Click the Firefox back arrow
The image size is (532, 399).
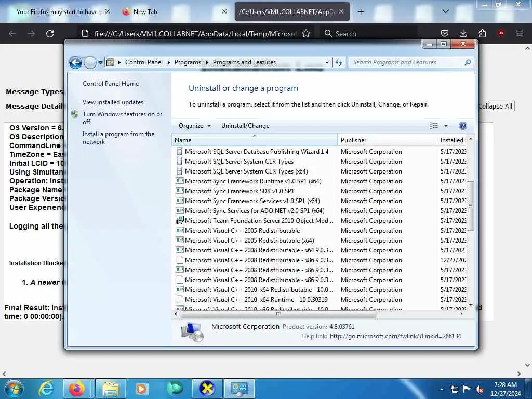pos(12,34)
